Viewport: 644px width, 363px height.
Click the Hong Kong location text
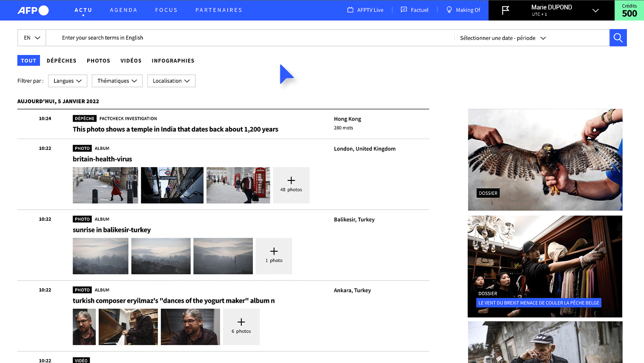click(x=347, y=119)
